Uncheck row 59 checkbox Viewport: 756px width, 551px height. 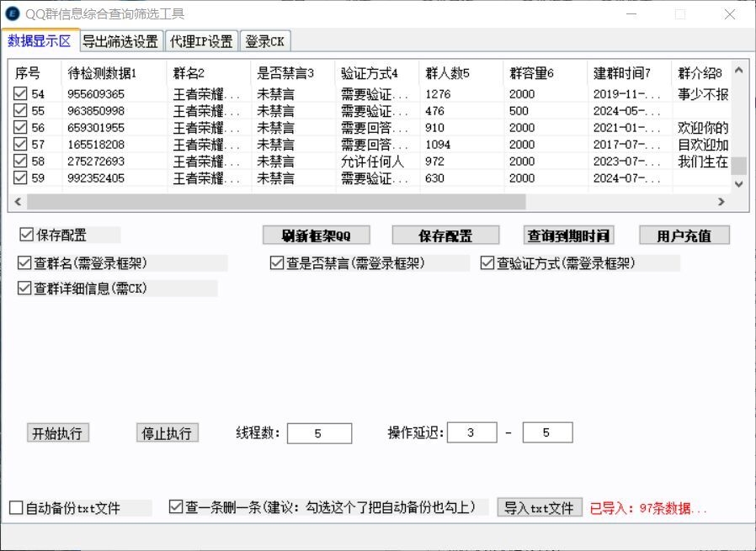[x=20, y=177]
